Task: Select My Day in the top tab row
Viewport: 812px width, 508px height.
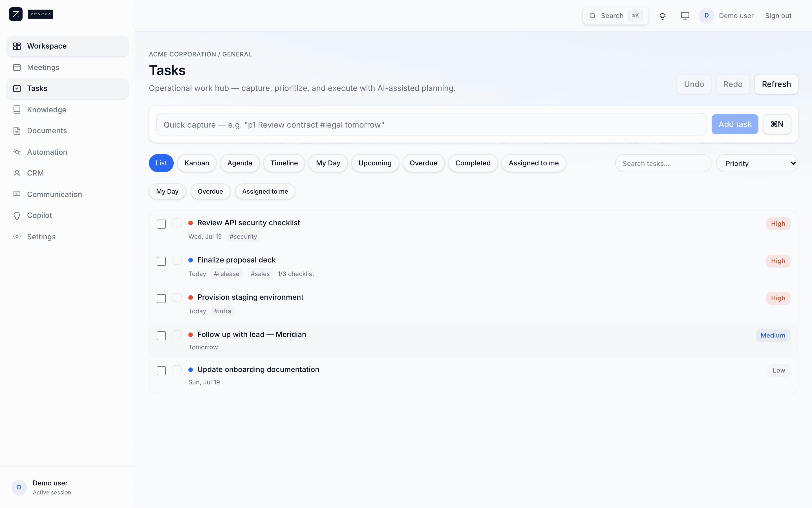Action: click(x=328, y=163)
